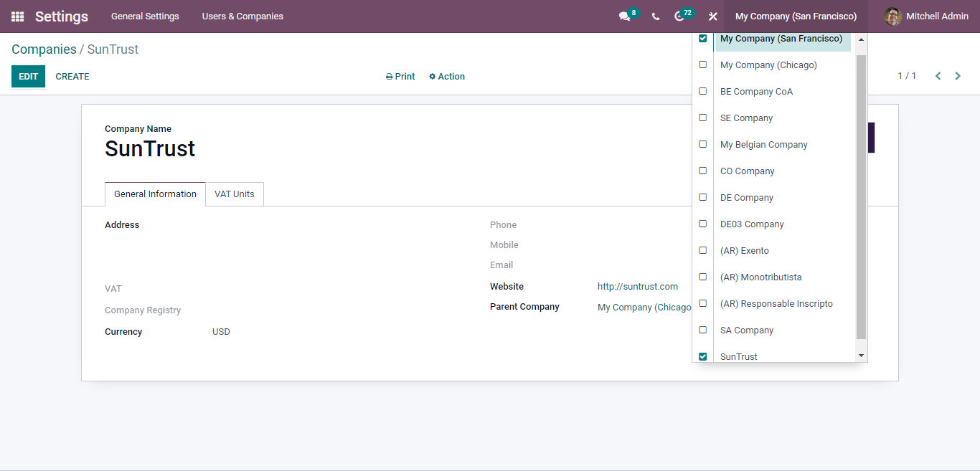Click the EDIT button
The width and height of the screenshot is (980, 471).
[x=28, y=77]
